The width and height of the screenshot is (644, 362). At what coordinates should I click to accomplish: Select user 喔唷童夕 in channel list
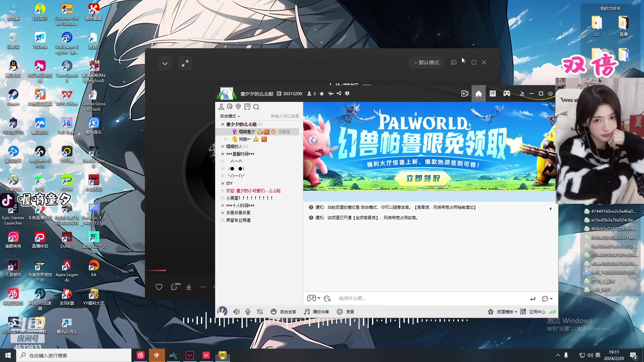tap(247, 132)
